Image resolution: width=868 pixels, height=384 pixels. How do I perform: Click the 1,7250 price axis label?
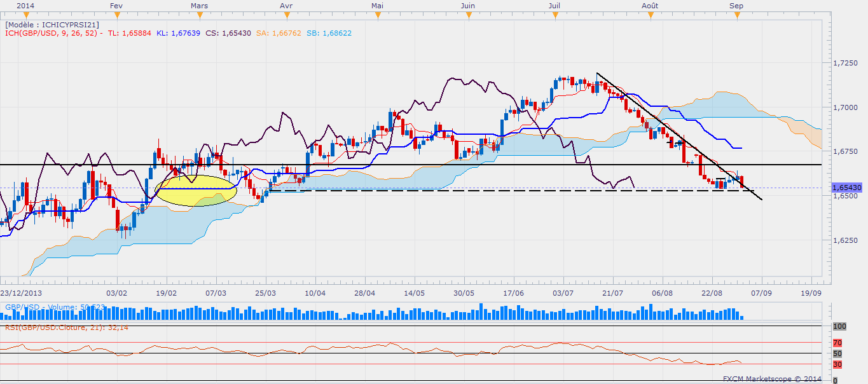(845, 63)
